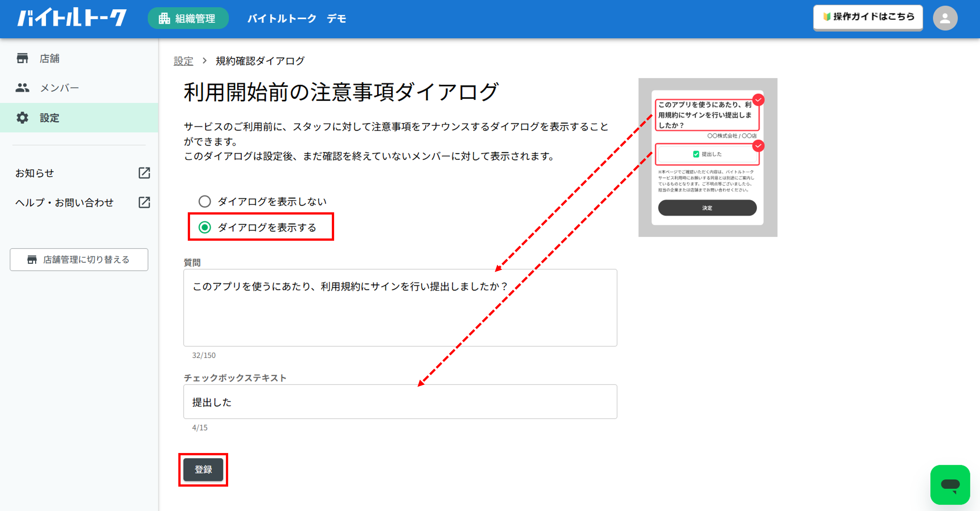The image size is (980, 511).
Task: Click the external link icon beside お知らせ
Action: tap(144, 173)
